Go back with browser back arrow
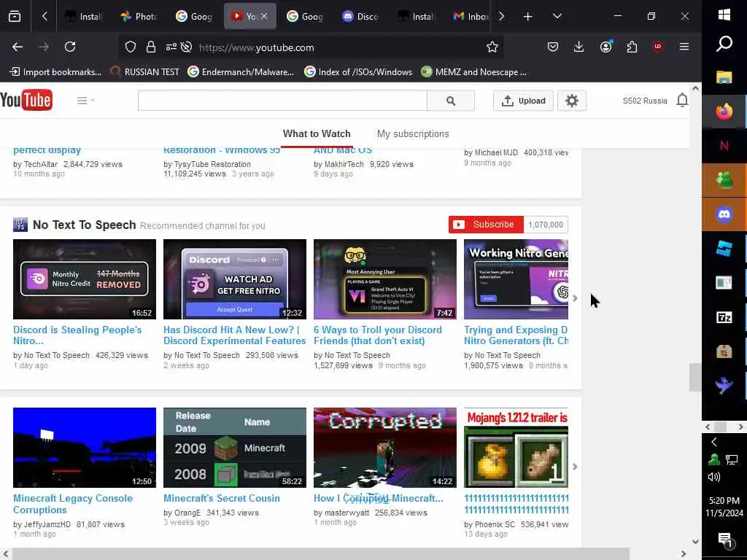The image size is (747, 560). coord(18,47)
